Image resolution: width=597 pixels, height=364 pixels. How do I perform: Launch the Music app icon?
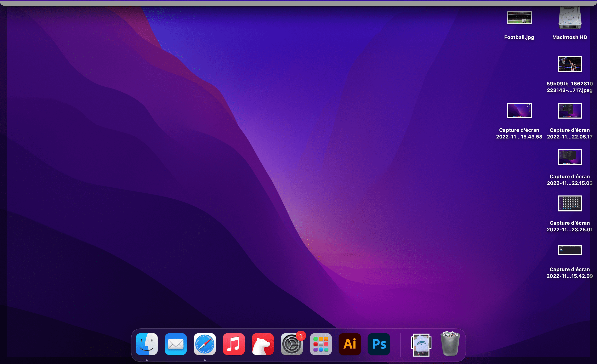click(x=234, y=344)
